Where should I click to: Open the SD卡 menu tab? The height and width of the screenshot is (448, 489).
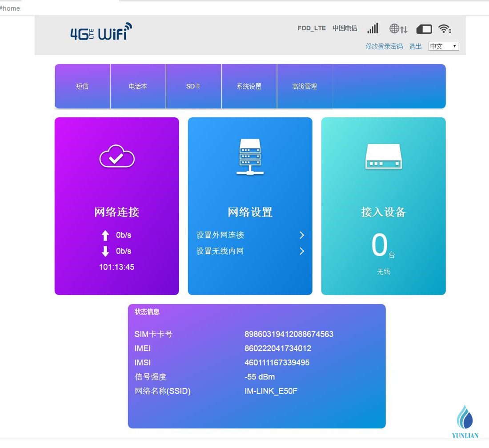[193, 86]
